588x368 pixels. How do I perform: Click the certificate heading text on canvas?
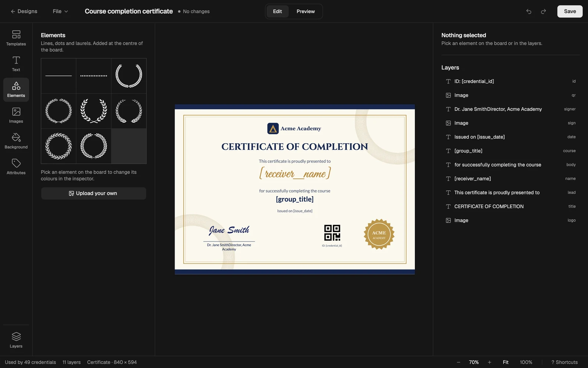295,147
